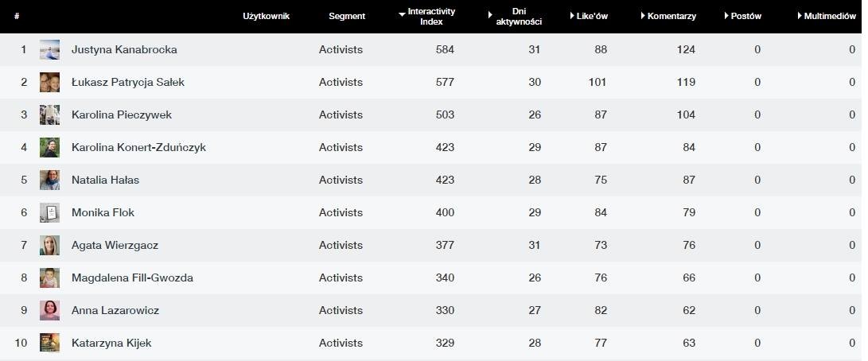Open Magdalena Fill-Gwozda's name link

point(132,278)
